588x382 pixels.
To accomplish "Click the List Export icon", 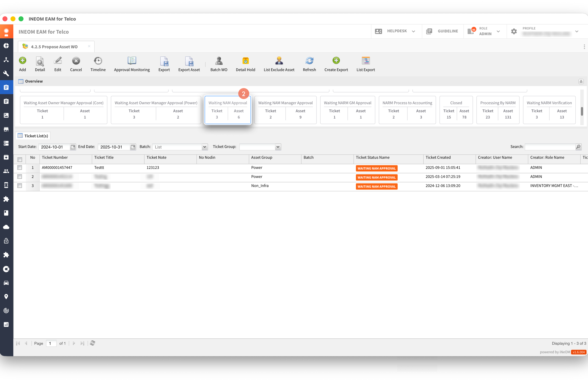I will coord(365,61).
